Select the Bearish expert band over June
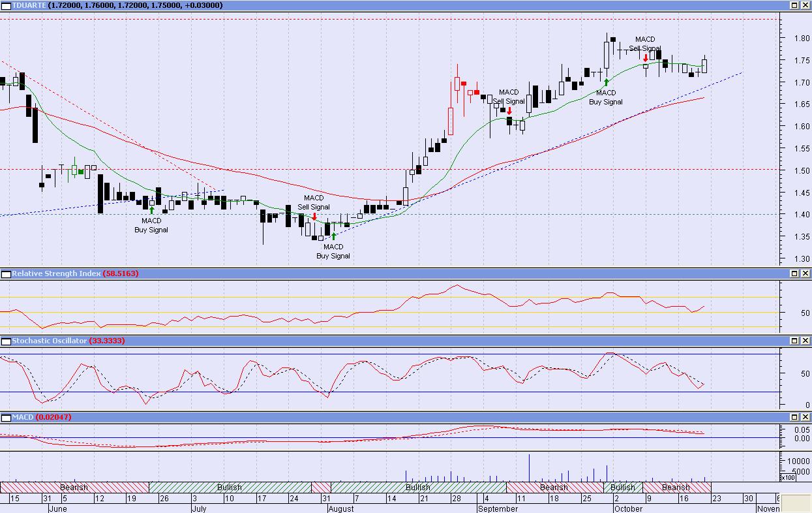812x513 pixels. pos(74,488)
